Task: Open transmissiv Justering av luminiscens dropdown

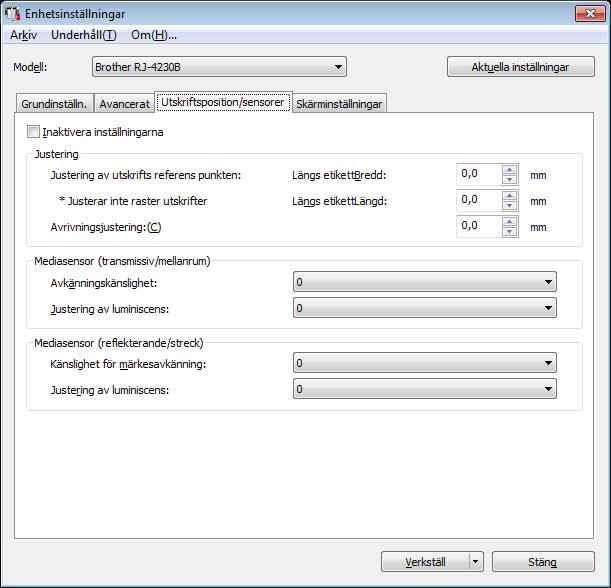Action: point(425,308)
